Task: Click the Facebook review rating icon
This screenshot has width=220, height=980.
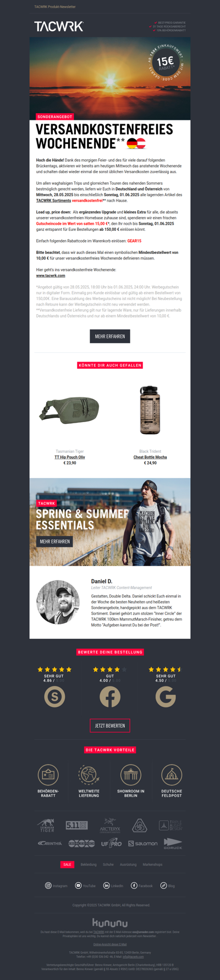Action: pyautogui.click(x=110, y=696)
